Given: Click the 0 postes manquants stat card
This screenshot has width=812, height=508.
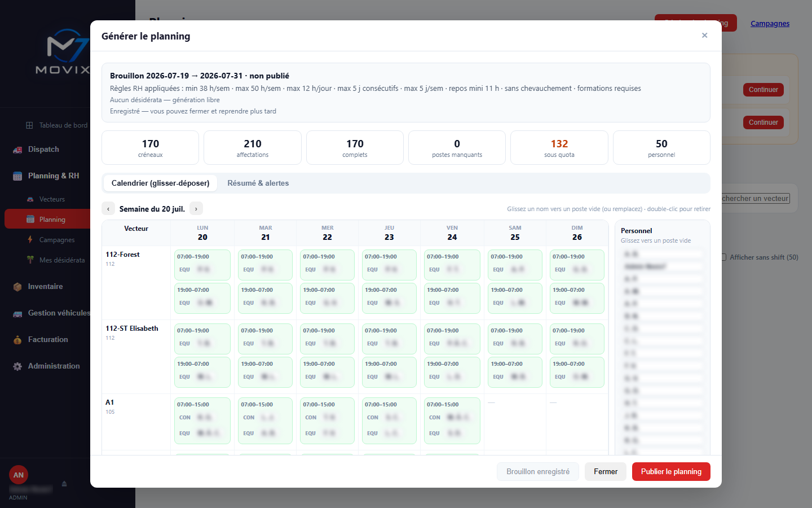Looking at the screenshot, I should [457, 148].
